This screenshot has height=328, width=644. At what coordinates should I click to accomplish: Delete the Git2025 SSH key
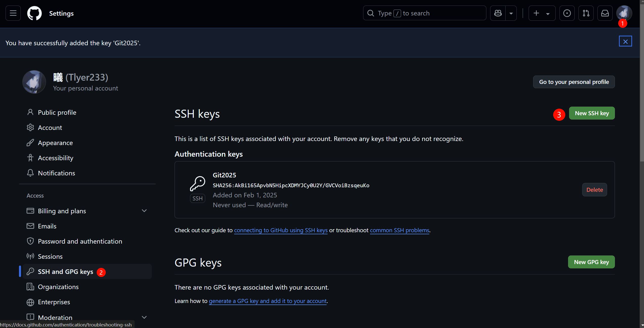click(x=594, y=190)
